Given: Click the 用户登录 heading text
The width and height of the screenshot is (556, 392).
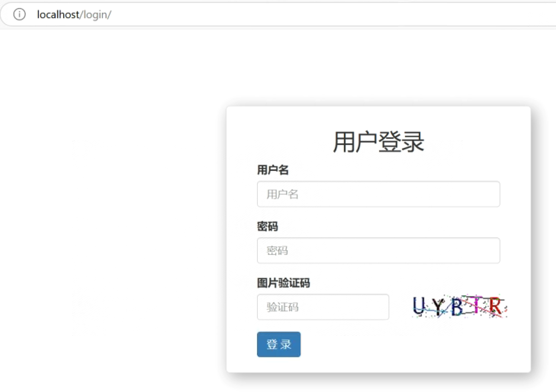Looking at the screenshot, I should tap(378, 142).
